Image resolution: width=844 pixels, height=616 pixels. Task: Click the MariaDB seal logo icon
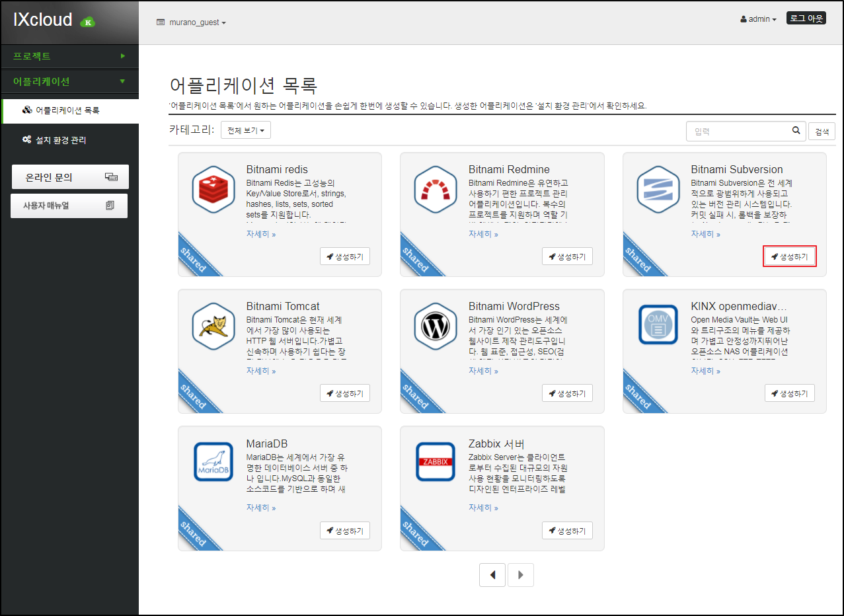pyautogui.click(x=213, y=462)
